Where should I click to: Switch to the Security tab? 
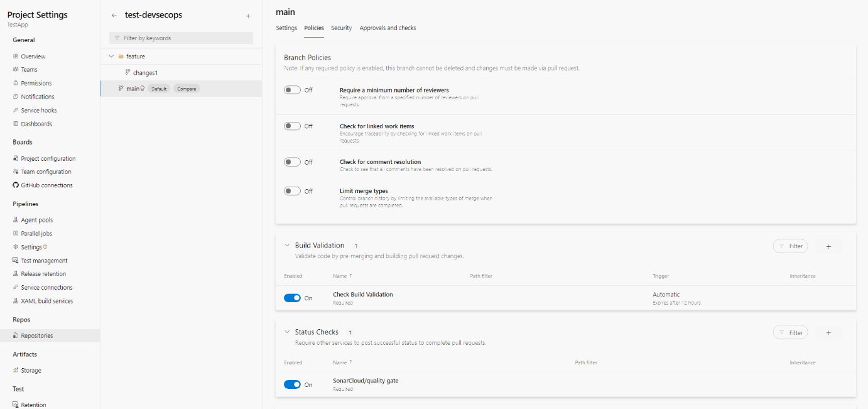point(341,28)
